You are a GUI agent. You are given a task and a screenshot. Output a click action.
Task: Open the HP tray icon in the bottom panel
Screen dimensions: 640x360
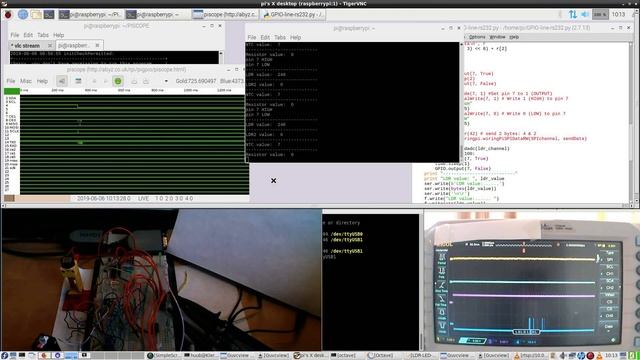581,356
